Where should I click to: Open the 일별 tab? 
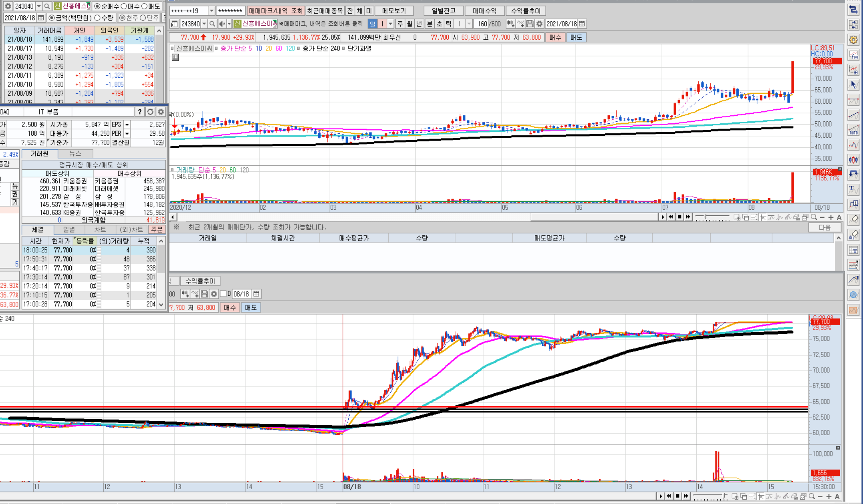tap(69, 229)
